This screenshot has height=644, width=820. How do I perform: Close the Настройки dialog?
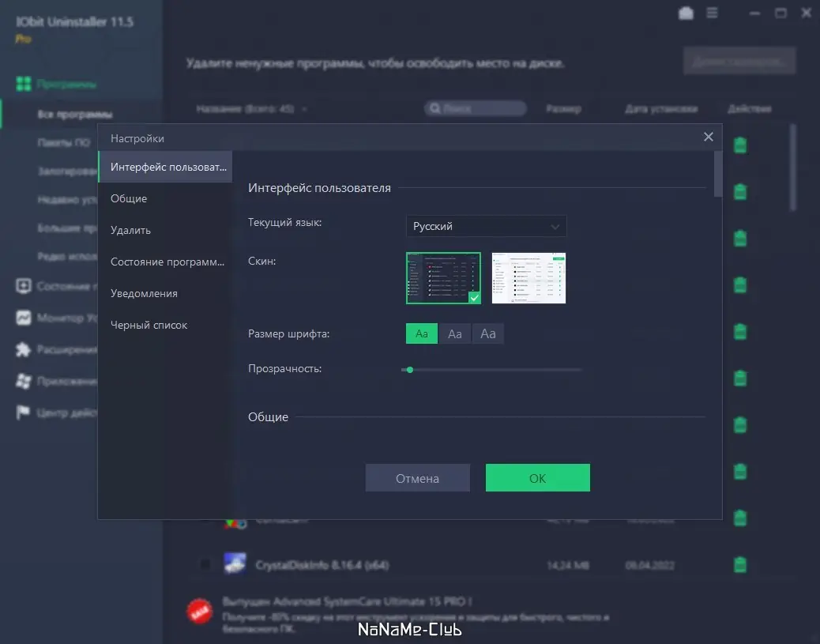coord(708,137)
